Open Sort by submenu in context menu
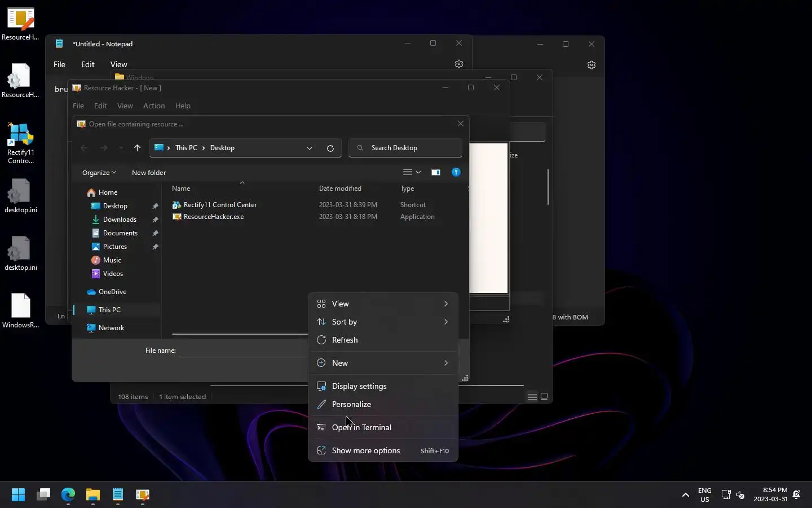 coord(383,322)
